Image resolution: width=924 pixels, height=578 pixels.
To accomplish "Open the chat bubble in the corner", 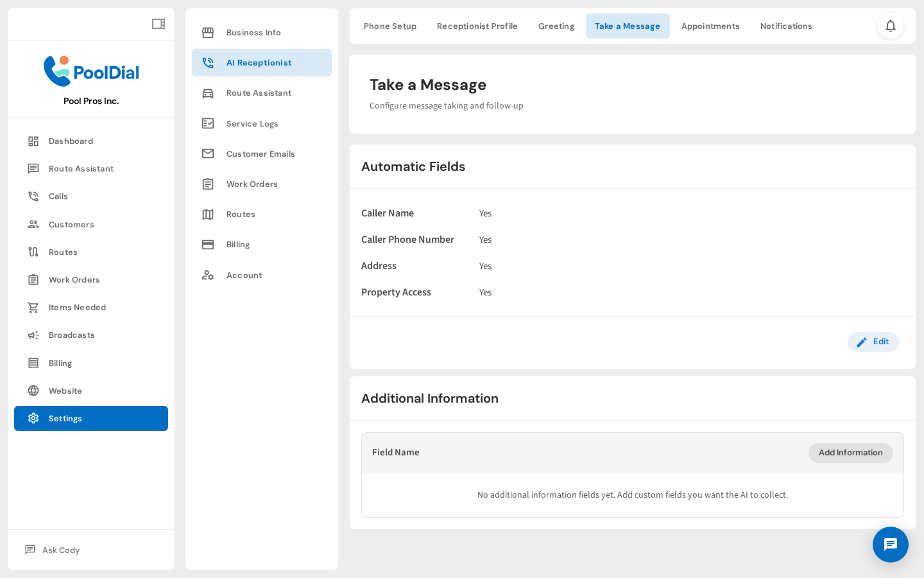I will tap(891, 545).
